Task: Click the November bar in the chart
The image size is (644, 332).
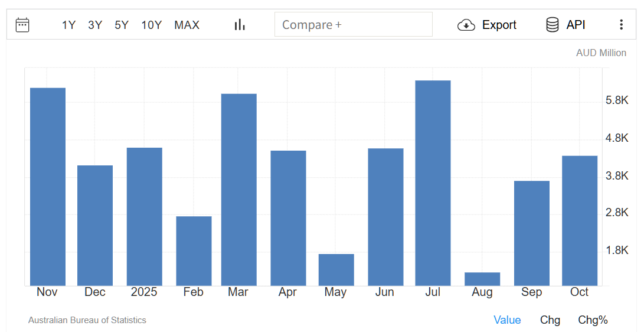Action: (48, 187)
